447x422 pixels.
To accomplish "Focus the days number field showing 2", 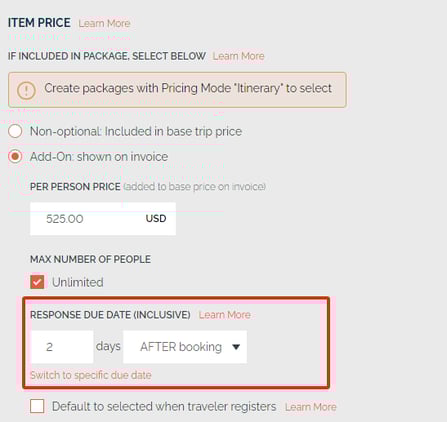I will point(62,347).
